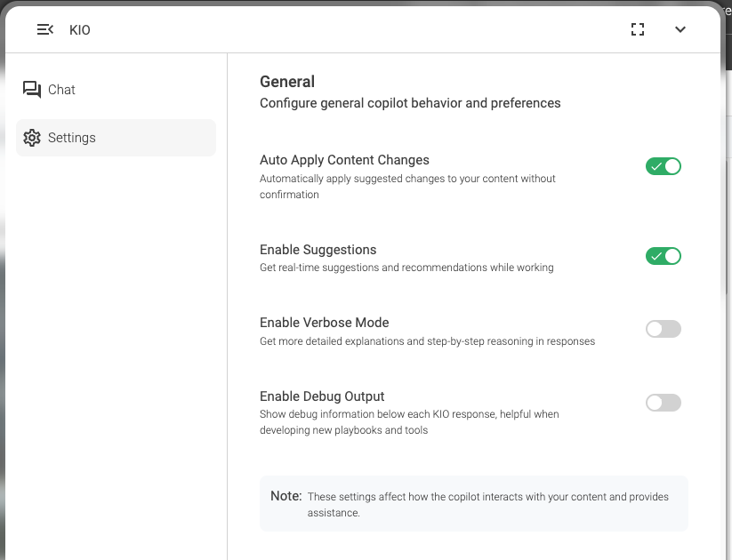Click the Note information box

click(473, 504)
